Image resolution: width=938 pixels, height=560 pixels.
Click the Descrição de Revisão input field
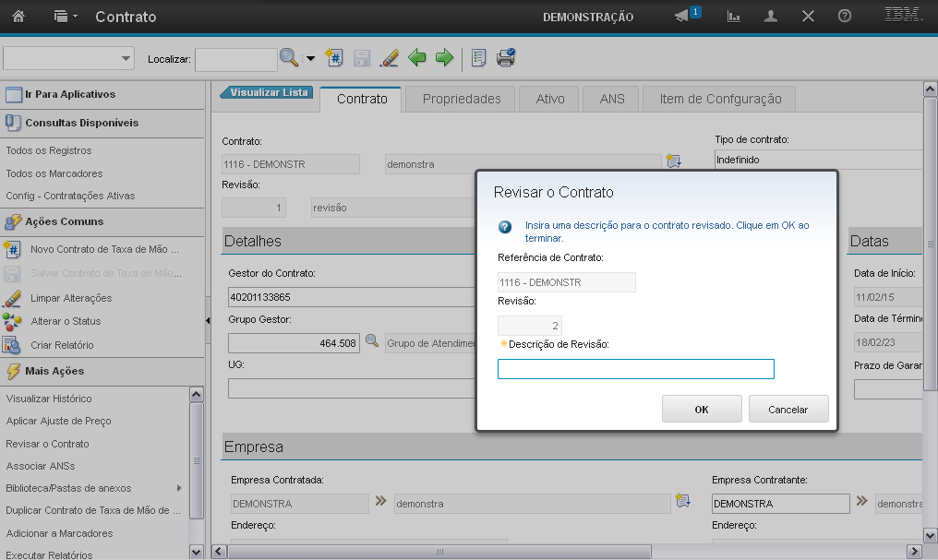click(636, 369)
